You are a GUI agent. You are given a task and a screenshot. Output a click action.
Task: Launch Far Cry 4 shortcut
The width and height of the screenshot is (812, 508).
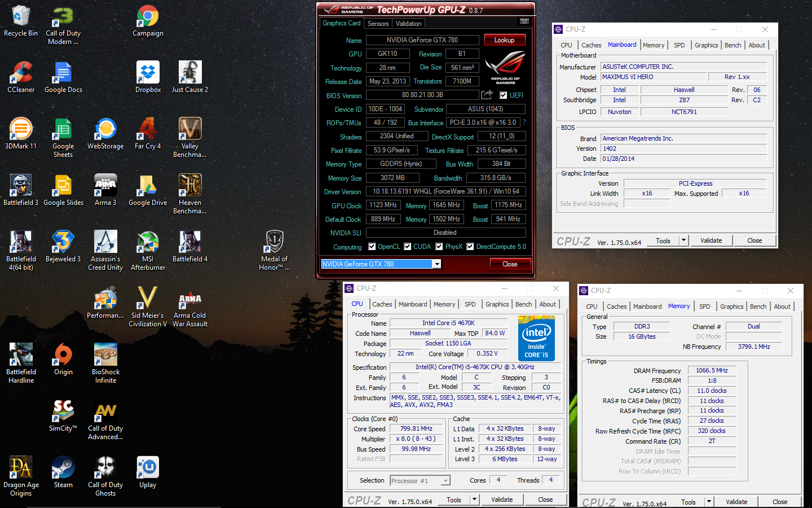point(148,134)
